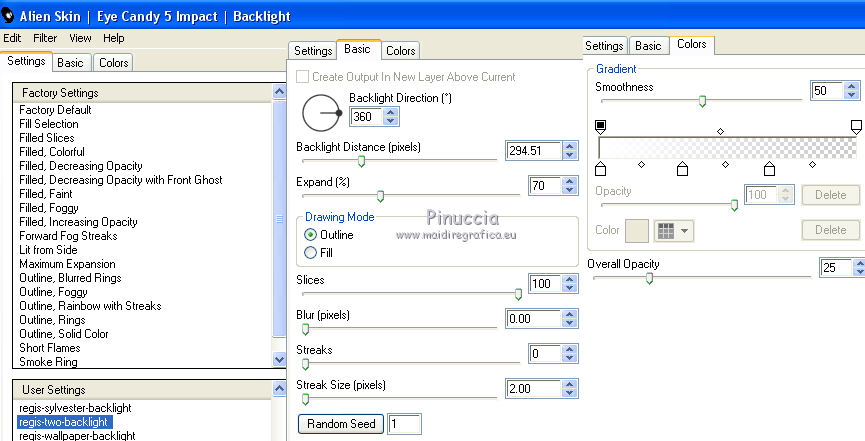The width and height of the screenshot is (865, 441).
Task: Click the Delete button beside Color
Action: (830, 230)
